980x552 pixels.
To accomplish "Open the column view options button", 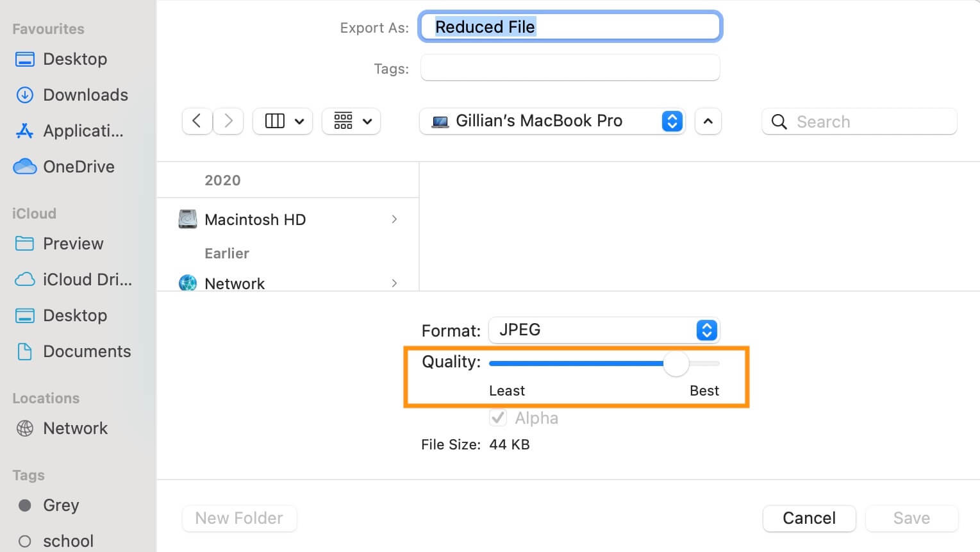I will coord(283,121).
